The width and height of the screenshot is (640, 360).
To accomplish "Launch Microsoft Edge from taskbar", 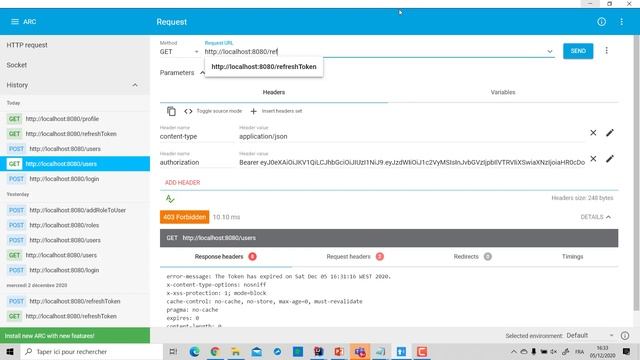I will [x=194, y=351].
